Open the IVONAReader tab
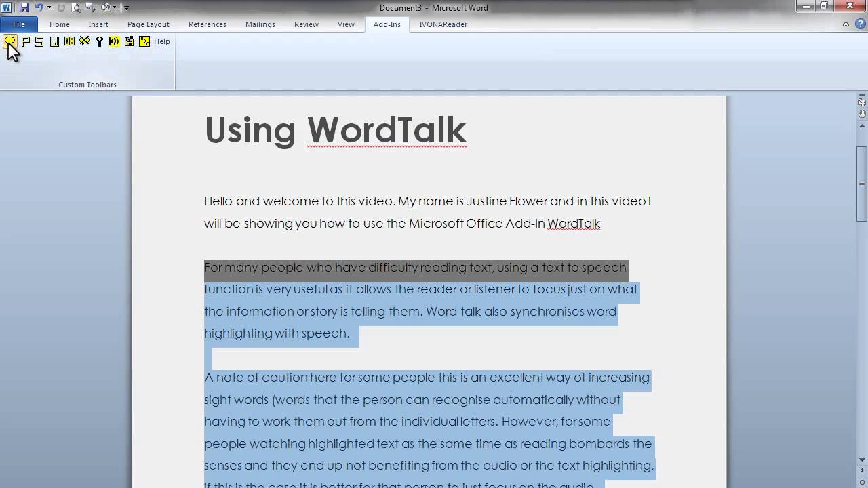 [x=443, y=24]
